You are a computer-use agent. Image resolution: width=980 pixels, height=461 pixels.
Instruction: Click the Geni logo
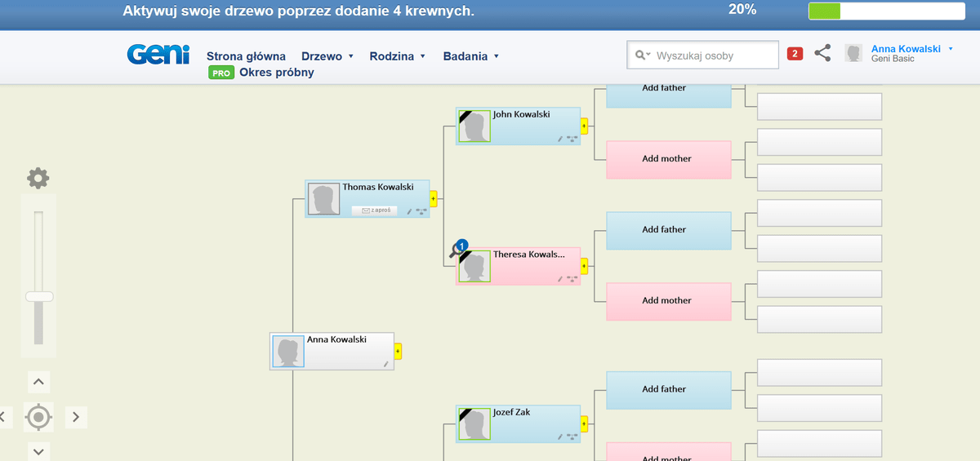[x=158, y=55]
